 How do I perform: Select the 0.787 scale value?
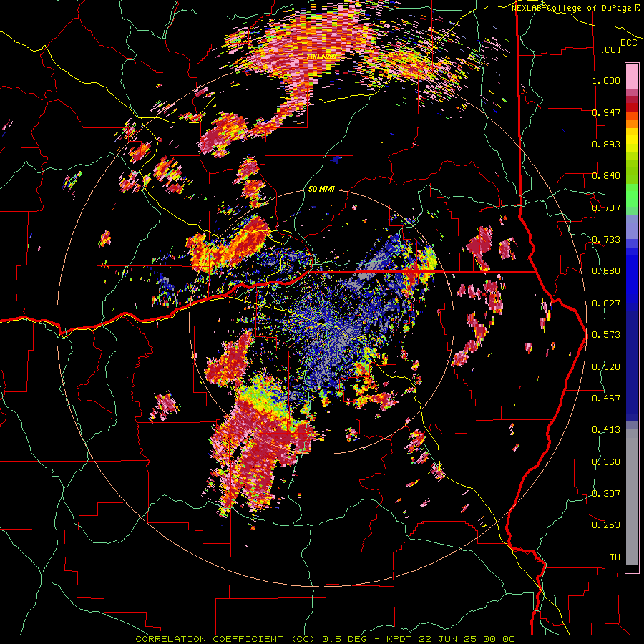point(606,208)
